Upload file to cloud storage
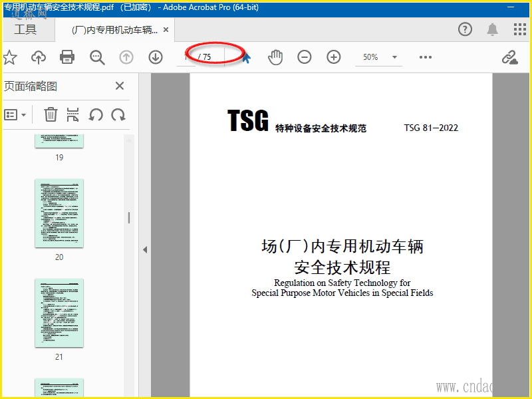This screenshot has width=532, height=399. (x=39, y=57)
